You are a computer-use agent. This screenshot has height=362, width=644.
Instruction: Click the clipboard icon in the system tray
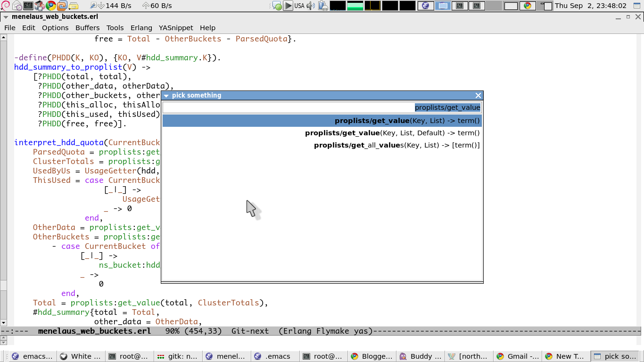pos(322,6)
